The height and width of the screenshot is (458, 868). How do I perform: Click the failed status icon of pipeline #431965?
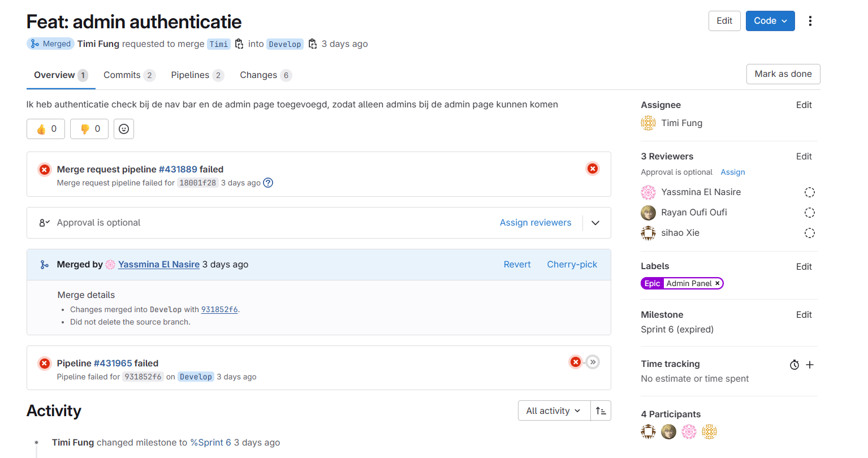pyautogui.click(x=576, y=362)
